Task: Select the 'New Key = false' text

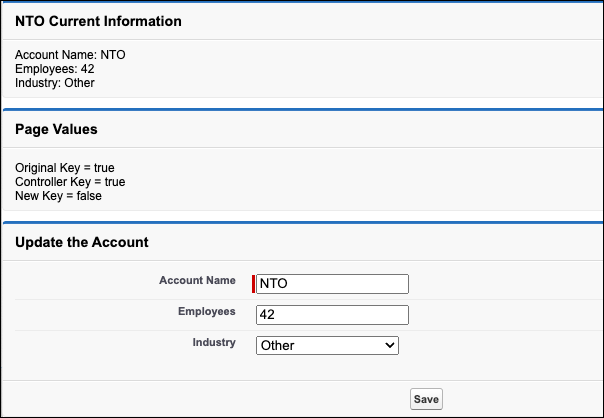Action: [58, 196]
